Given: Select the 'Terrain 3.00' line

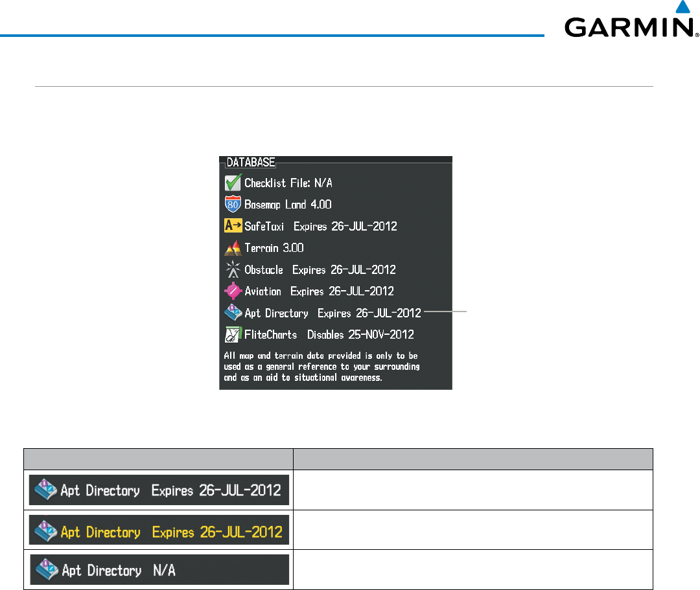Looking at the screenshot, I should tap(274, 247).
